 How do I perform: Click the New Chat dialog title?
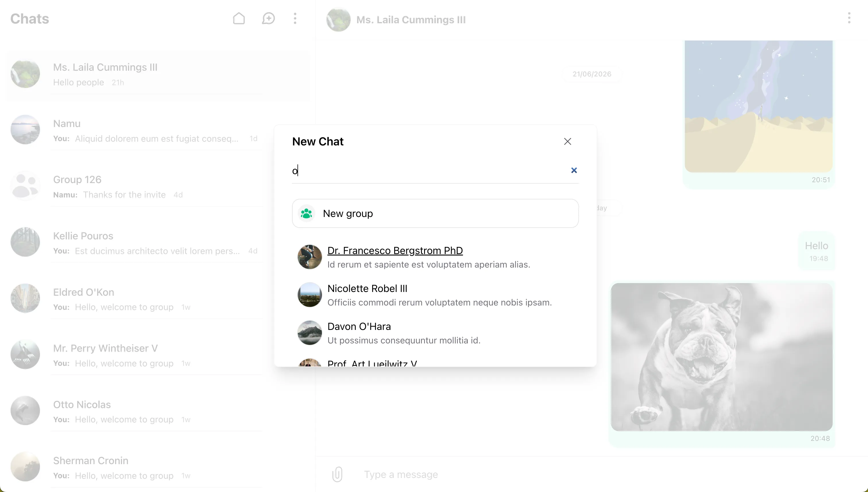[x=318, y=141]
